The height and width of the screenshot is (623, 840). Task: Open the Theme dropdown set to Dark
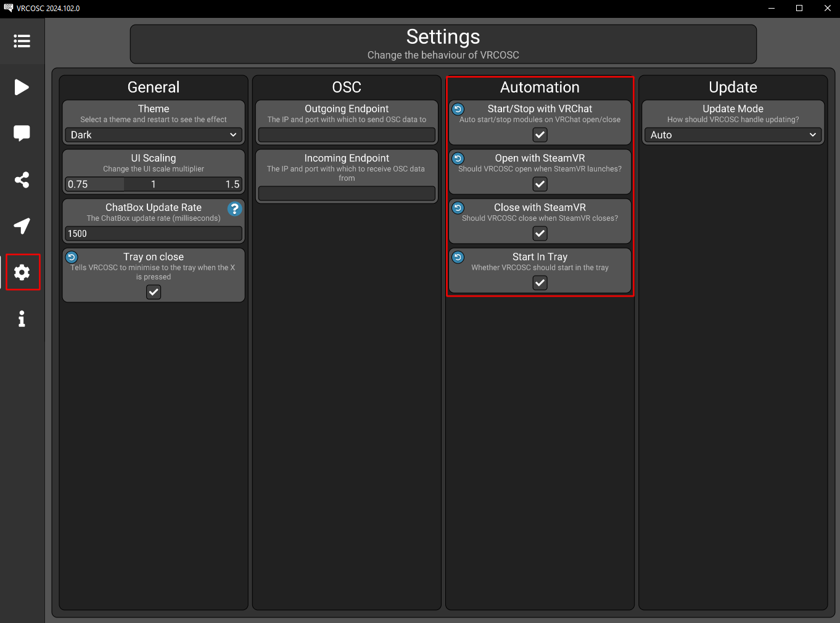point(154,134)
